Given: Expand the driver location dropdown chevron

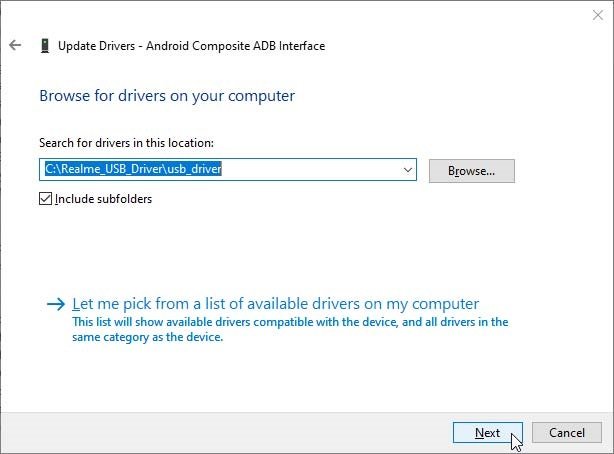Looking at the screenshot, I should pyautogui.click(x=408, y=170).
